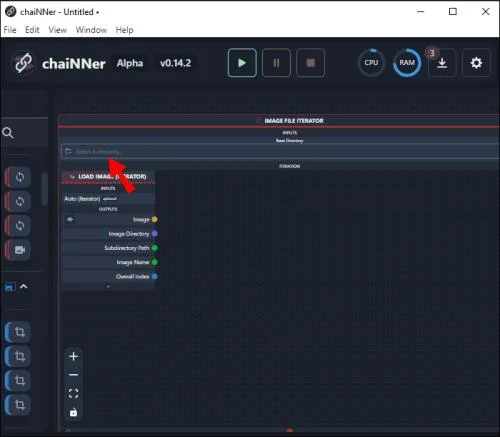
Task: Click the zoom in plus control
Action: (73, 356)
